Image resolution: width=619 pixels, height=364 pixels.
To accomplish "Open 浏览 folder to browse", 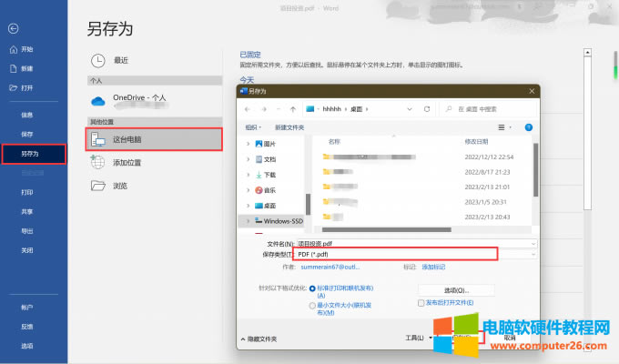I will coord(98,186).
